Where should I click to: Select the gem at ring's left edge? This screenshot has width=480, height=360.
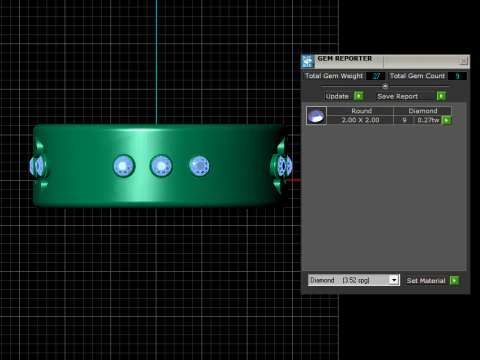(37, 166)
